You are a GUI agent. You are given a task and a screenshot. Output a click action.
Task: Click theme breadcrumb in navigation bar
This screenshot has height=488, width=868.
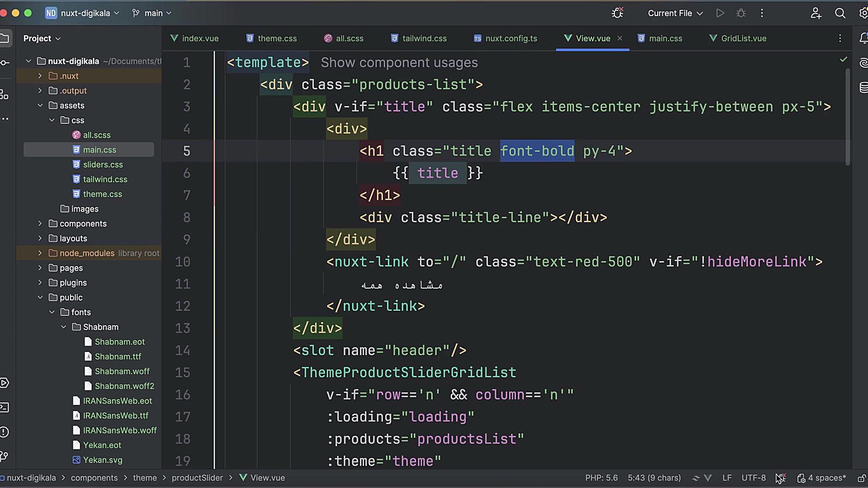[x=145, y=478]
